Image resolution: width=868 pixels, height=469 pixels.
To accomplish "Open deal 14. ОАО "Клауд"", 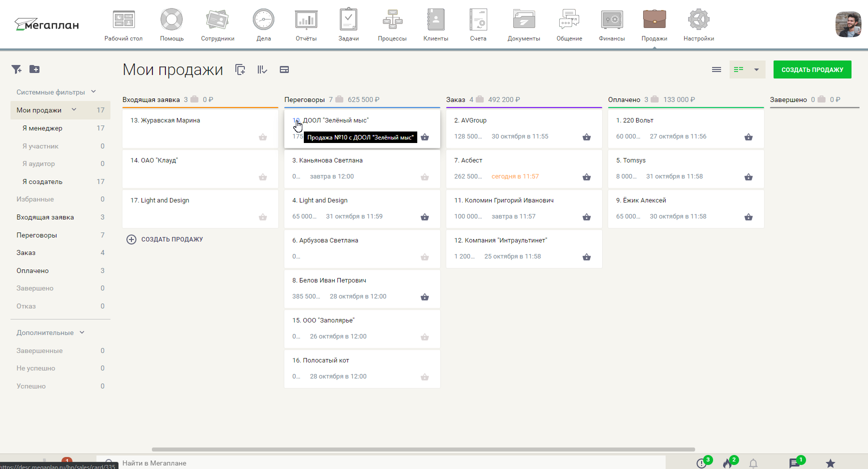I will (x=154, y=160).
